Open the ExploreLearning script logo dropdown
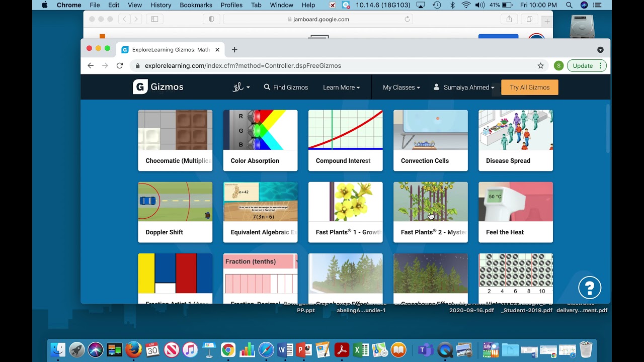The width and height of the screenshot is (644, 362). [x=241, y=87]
